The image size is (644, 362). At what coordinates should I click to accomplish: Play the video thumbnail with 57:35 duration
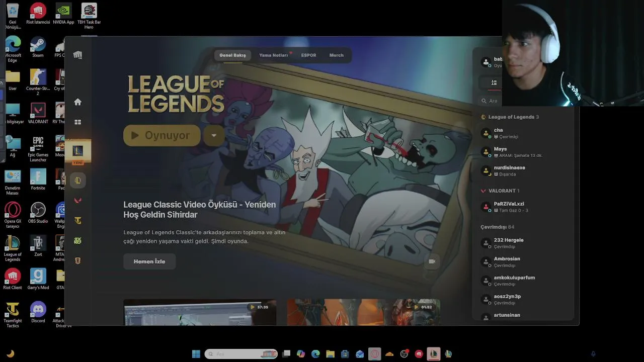point(200,312)
